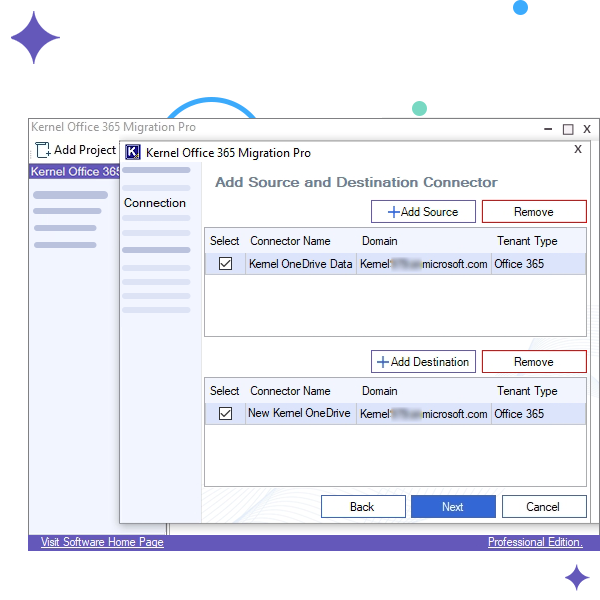Click Tenant Type header in destination table
600x600 pixels.
click(x=527, y=391)
